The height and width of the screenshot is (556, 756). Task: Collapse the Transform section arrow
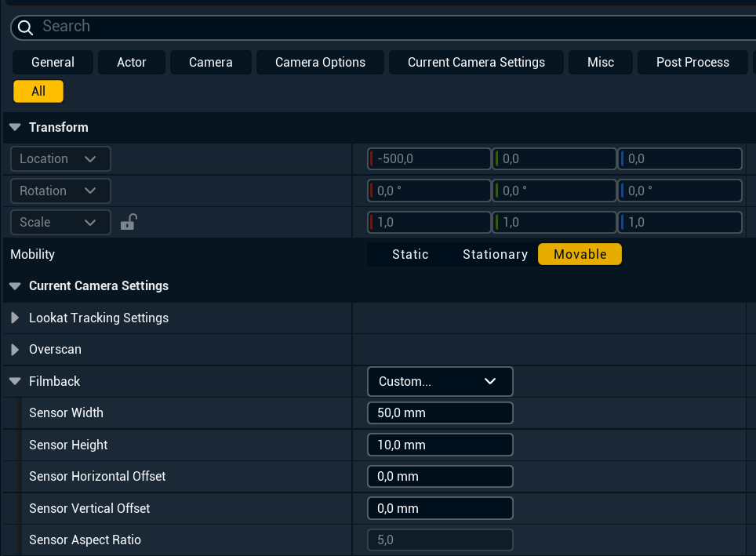click(x=15, y=127)
